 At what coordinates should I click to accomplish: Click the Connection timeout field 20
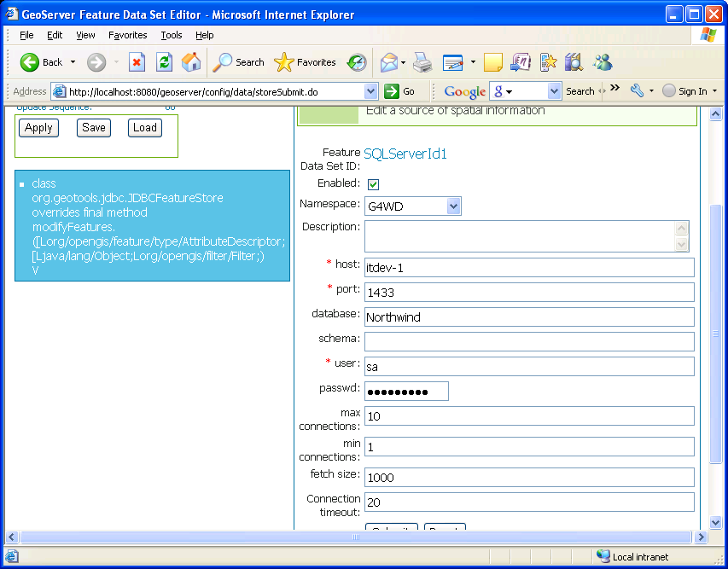pos(529,502)
